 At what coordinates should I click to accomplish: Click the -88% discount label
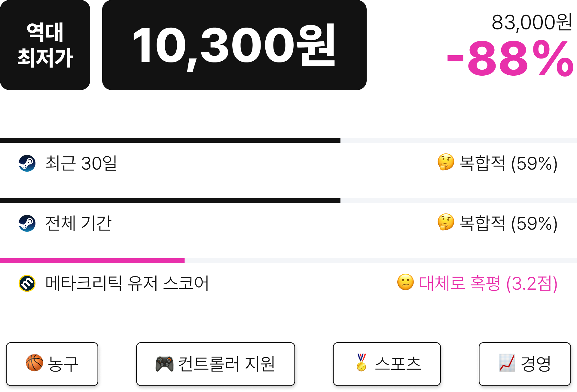510,59
